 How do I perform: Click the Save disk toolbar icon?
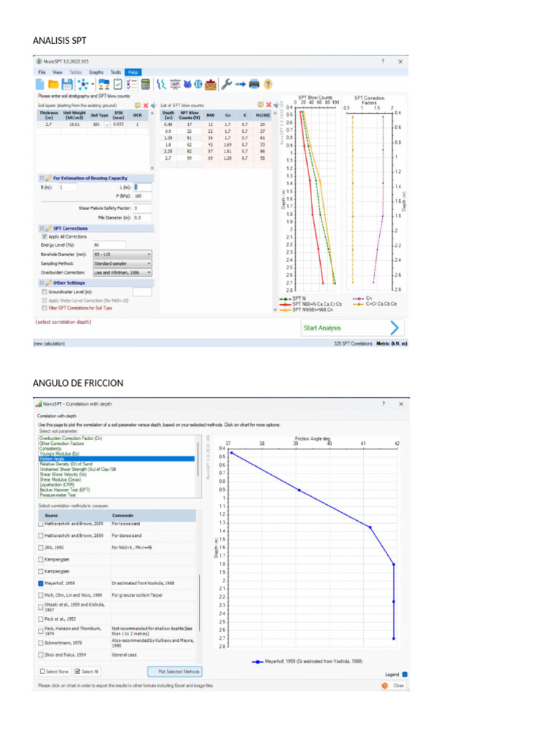(x=67, y=85)
